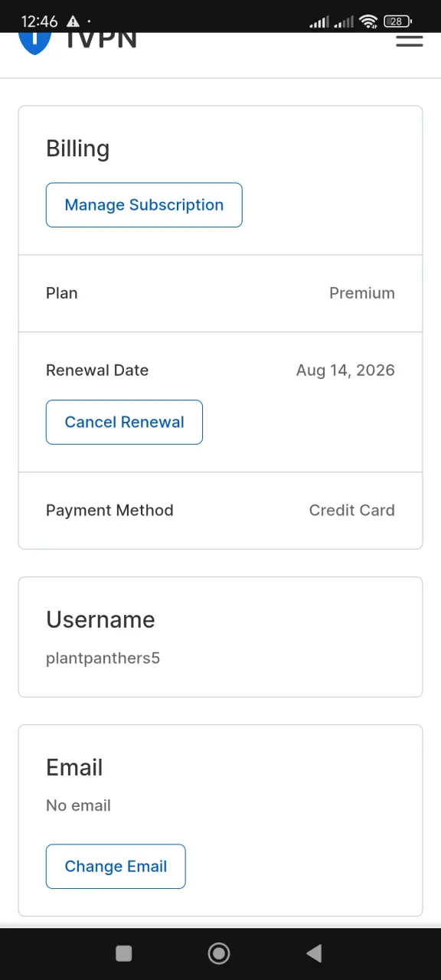Open the hamburger menu icon
This screenshot has width=441, height=980.
410,41
